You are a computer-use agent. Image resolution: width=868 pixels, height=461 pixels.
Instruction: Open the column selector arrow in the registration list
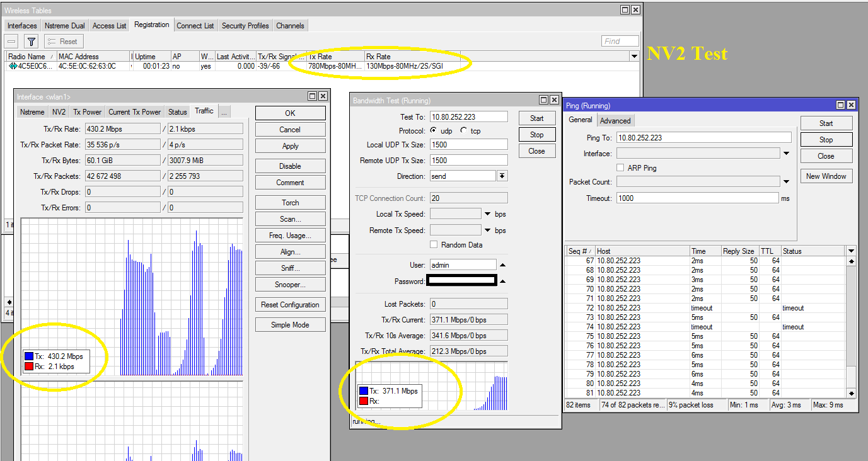click(634, 56)
